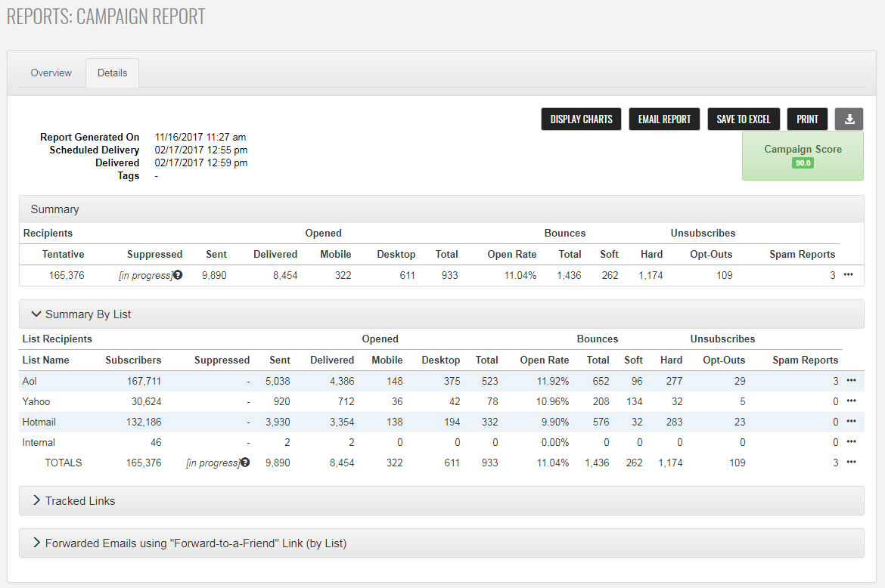Click help icon beside Suppressed in Summary row
The width and height of the screenshot is (885, 588).
point(178,275)
